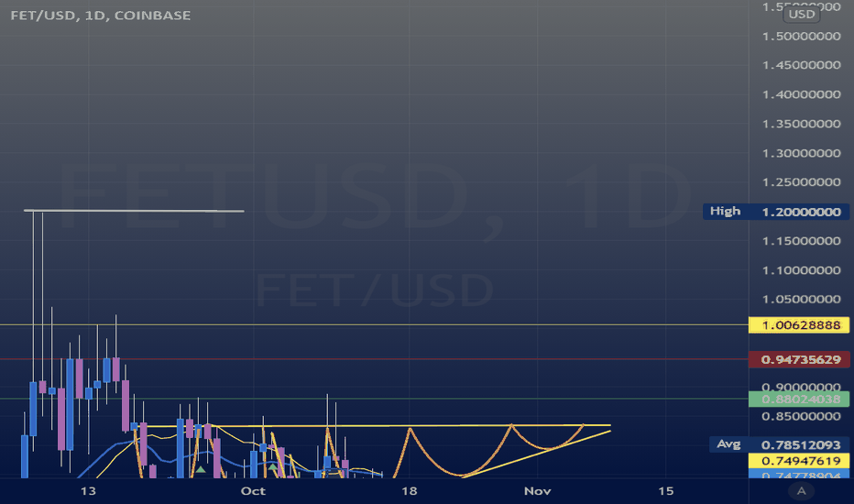Click the Oct date label on time axis
The width and height of the screenshot is (854, 504).
(253, 491)
